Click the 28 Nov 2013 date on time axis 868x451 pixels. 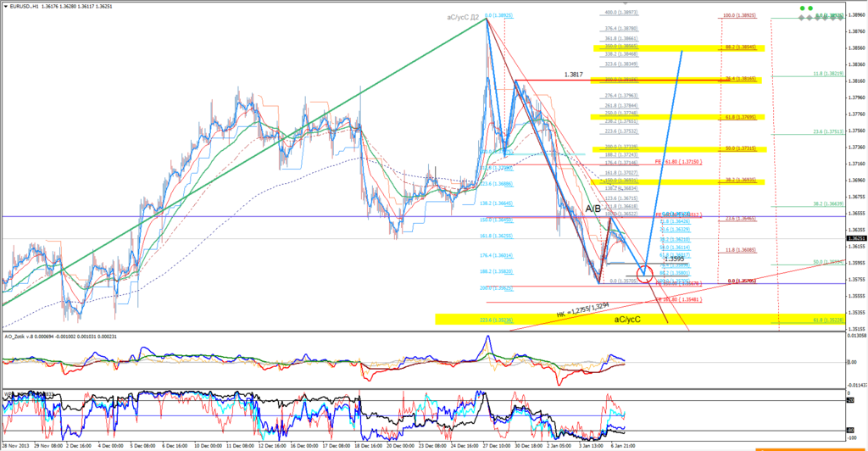(x=17, y=445)
